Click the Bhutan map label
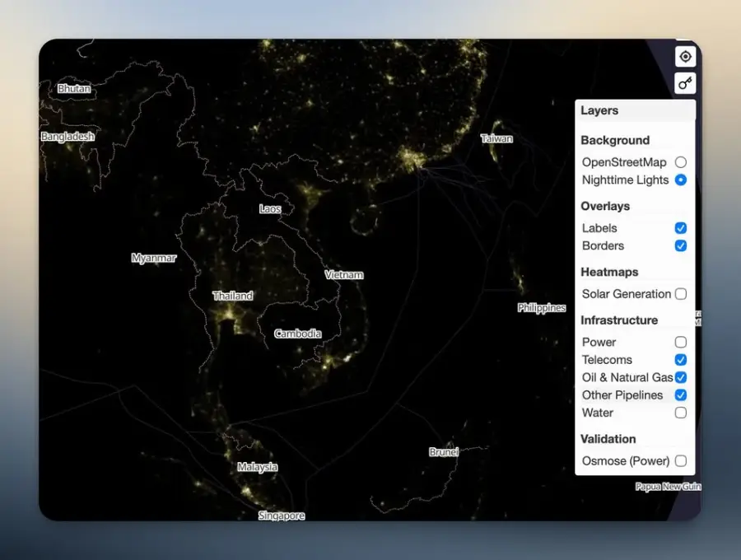 pos(74,88)
